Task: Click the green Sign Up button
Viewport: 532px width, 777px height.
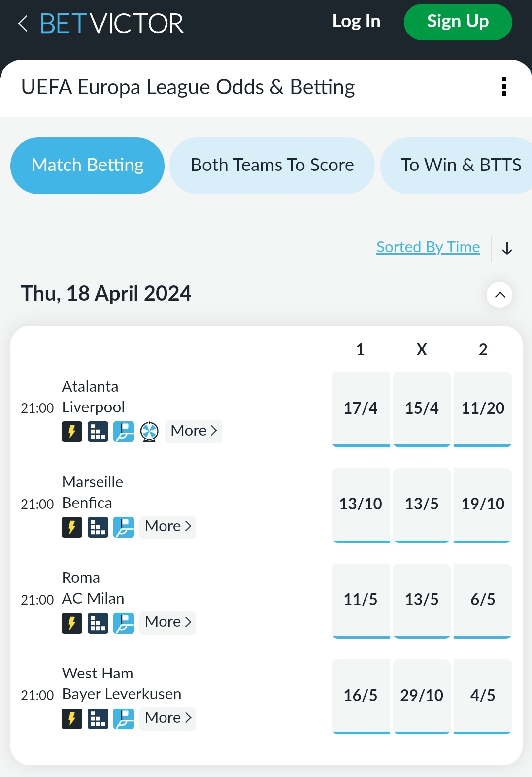Action: pyautogui.click(x=458, y=22)
